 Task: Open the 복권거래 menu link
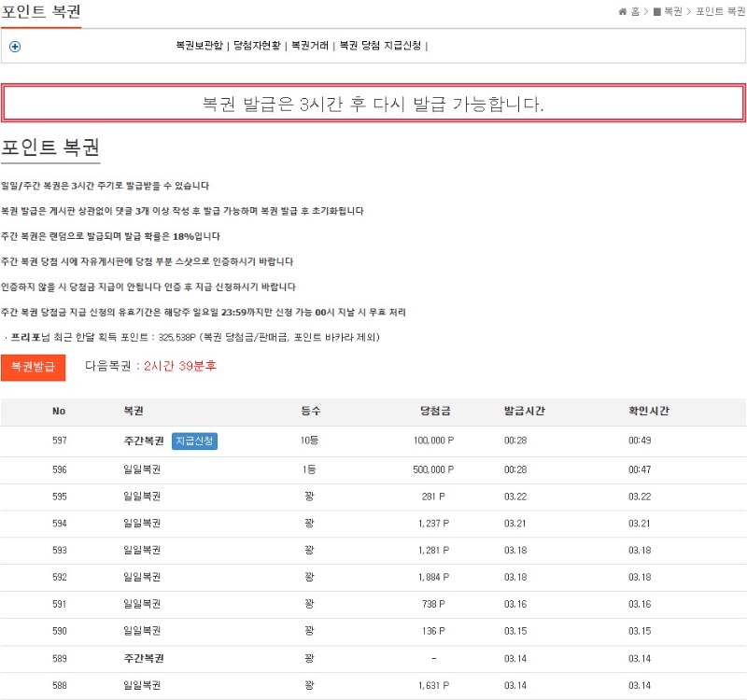click(x=310, y=45)
